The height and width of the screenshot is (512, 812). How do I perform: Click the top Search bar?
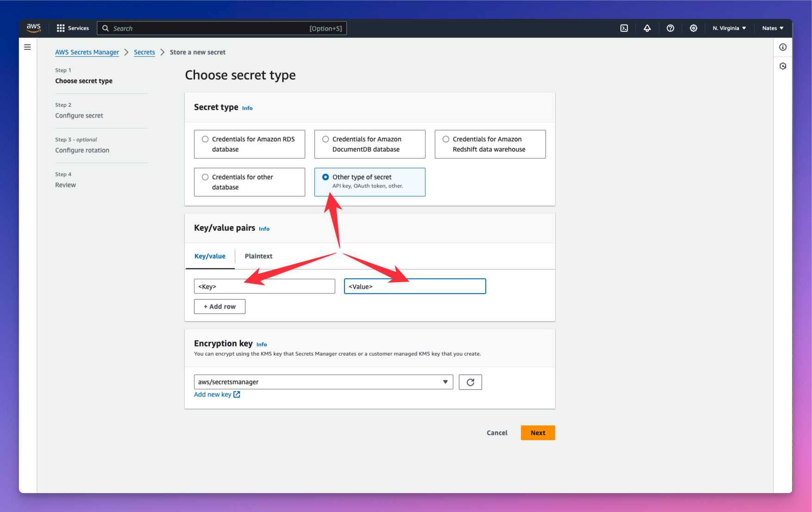click(x=222, y=28)
